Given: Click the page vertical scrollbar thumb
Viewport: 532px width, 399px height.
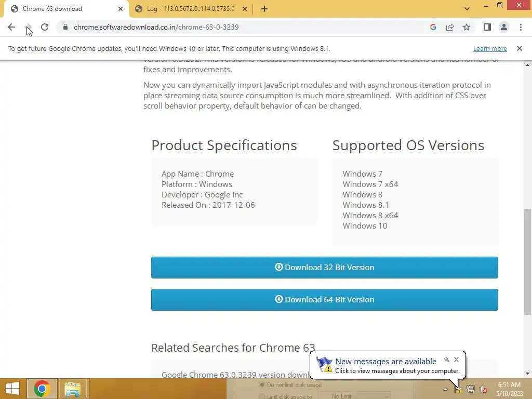Looking at the screenshot, I should 527,262.
